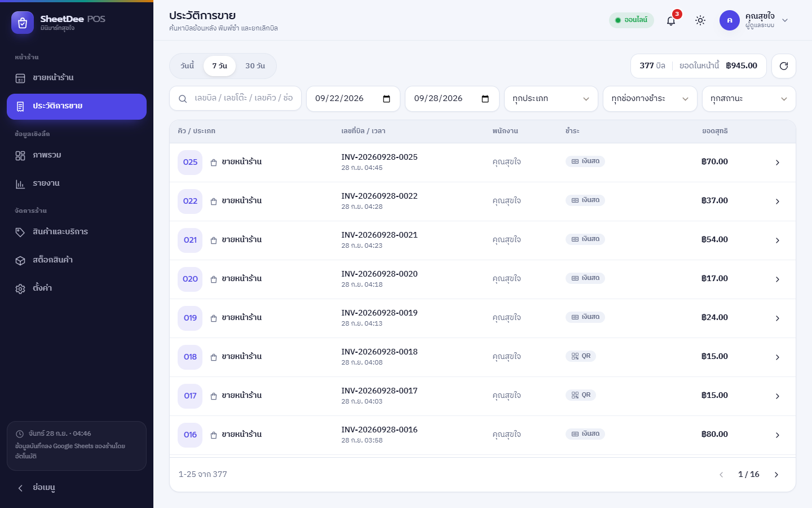812x508 pixels.
Task: Click invoice number INV-20260928-0017
Action: [x=379, y=391]
